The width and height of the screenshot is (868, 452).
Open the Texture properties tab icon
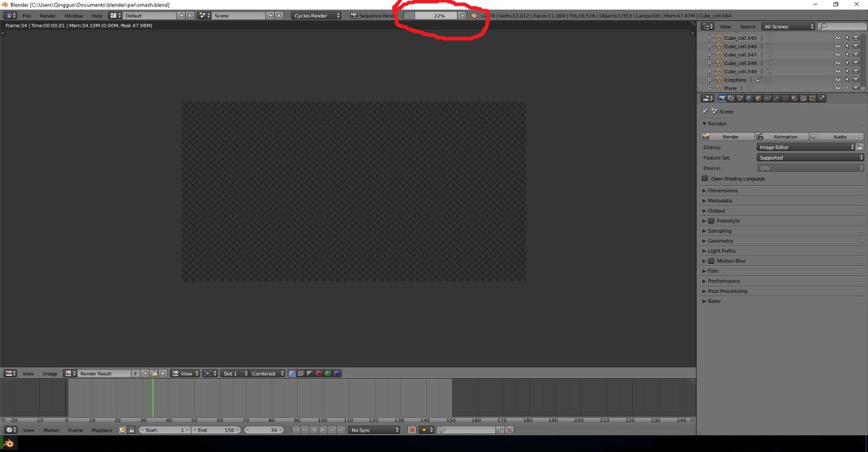click(x=803, y=98)
